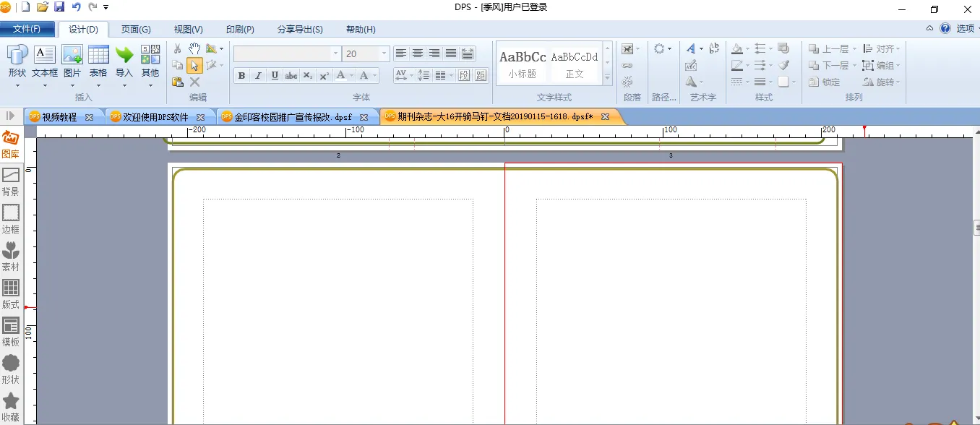Click the 图片 insert picture icon

(x=72, y=56)
